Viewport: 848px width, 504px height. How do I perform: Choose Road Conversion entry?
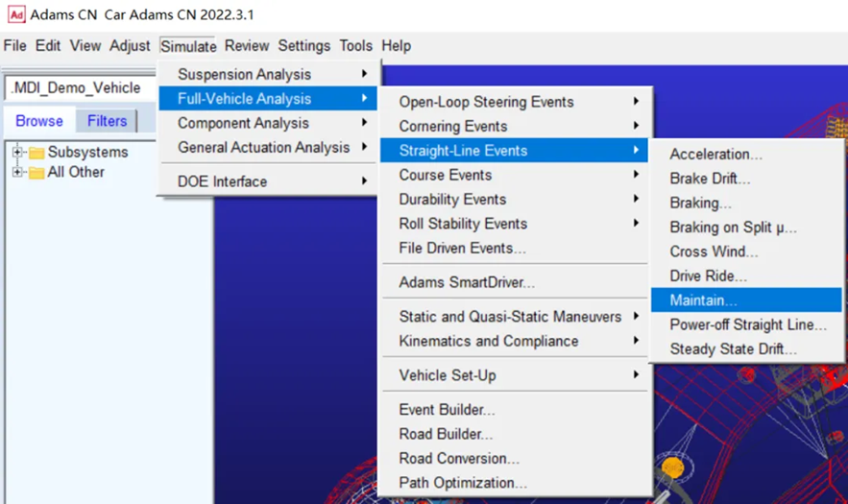(x=515, y=458)
